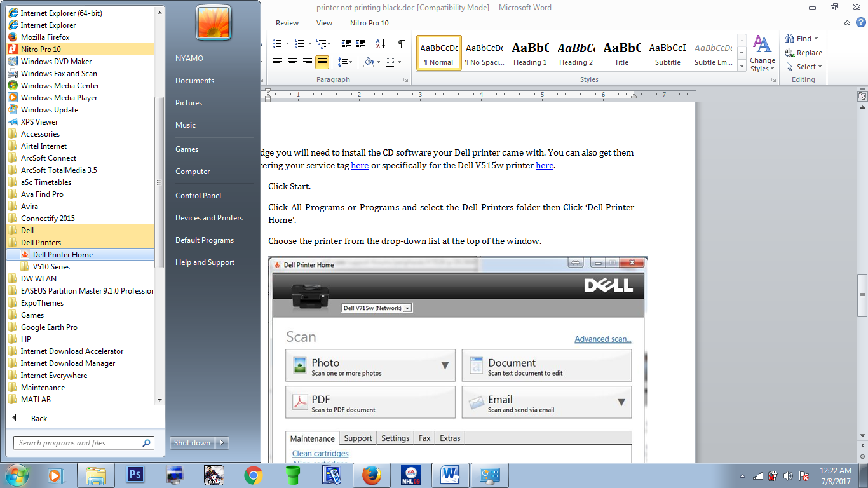Open Documents from the Start menu
Screen dimensions: 868x488
coord(194,81)
